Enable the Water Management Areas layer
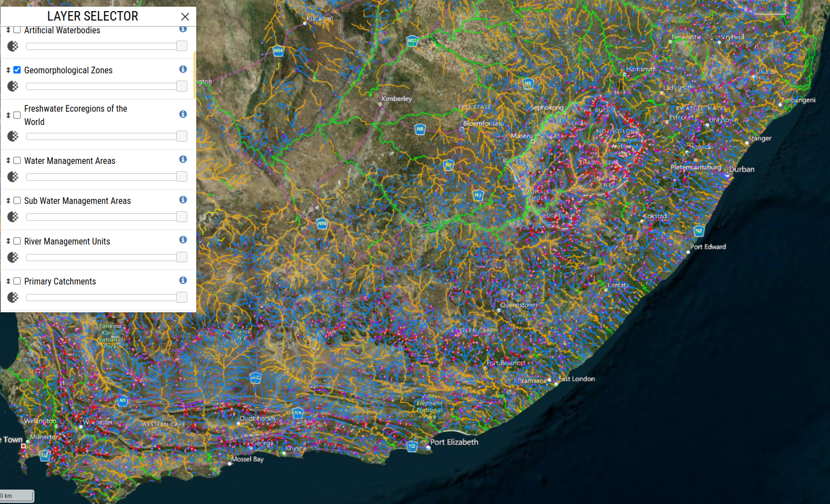This screenshot has width=830, height=504. 17,161
